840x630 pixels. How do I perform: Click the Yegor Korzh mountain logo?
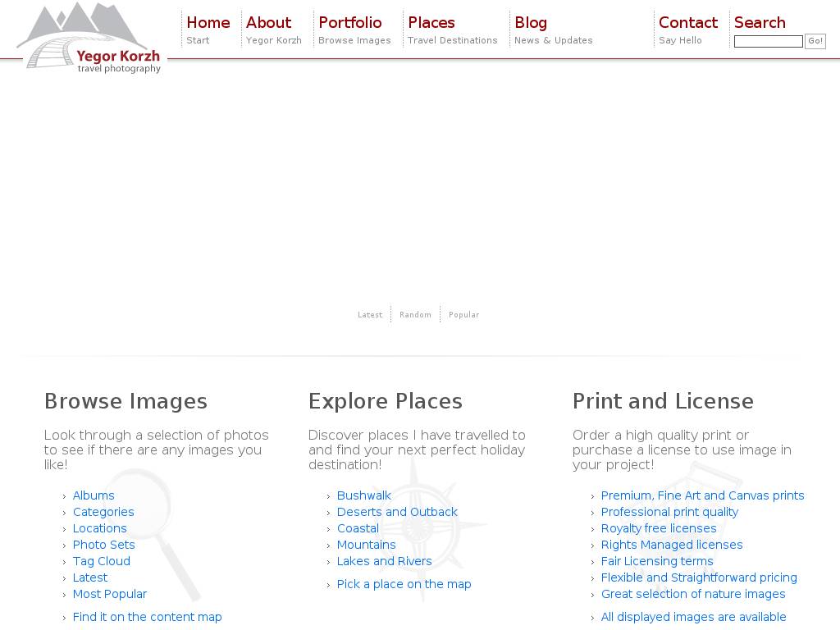coord(90,39)
